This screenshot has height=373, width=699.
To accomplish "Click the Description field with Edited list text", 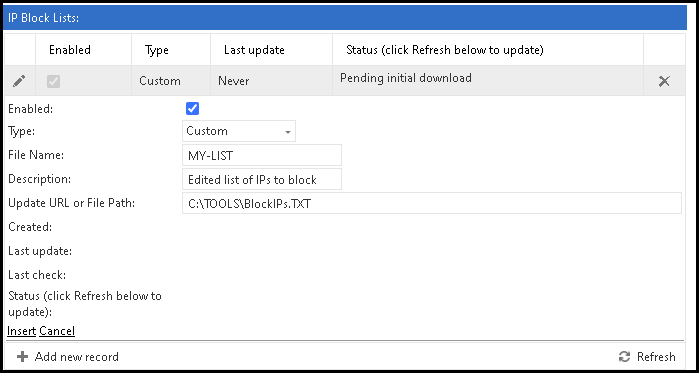I will [x=262, y=180].
